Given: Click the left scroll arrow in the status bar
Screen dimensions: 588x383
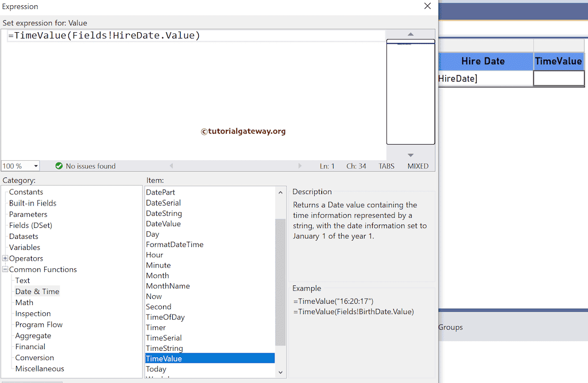Looking at the screenshot, I should pyautogui.click(x=171, y=166).
